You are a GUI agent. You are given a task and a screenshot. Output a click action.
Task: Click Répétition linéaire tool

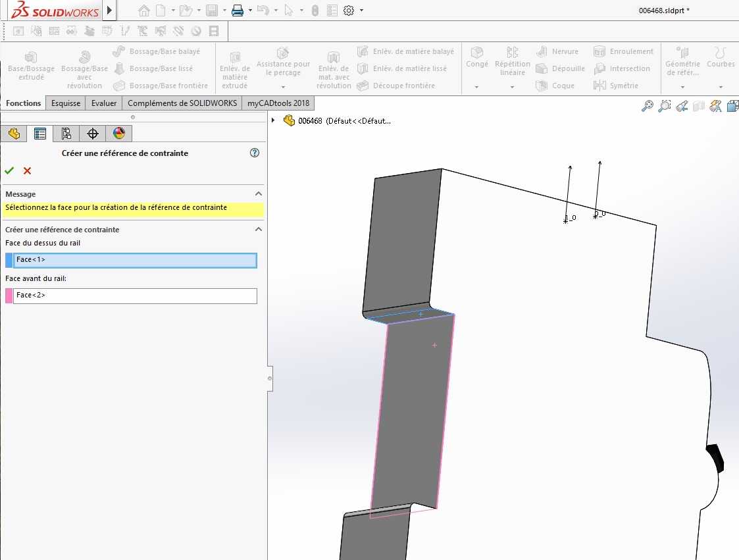coord(513,61)
